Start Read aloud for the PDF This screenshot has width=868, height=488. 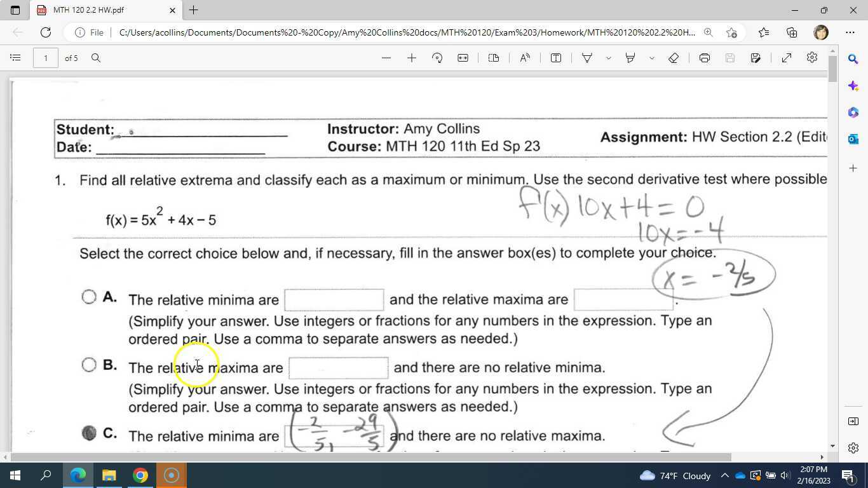tap(524, 58)
